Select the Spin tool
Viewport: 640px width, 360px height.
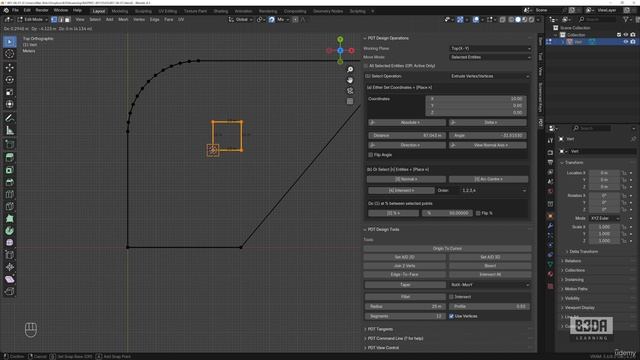(10, 231)
